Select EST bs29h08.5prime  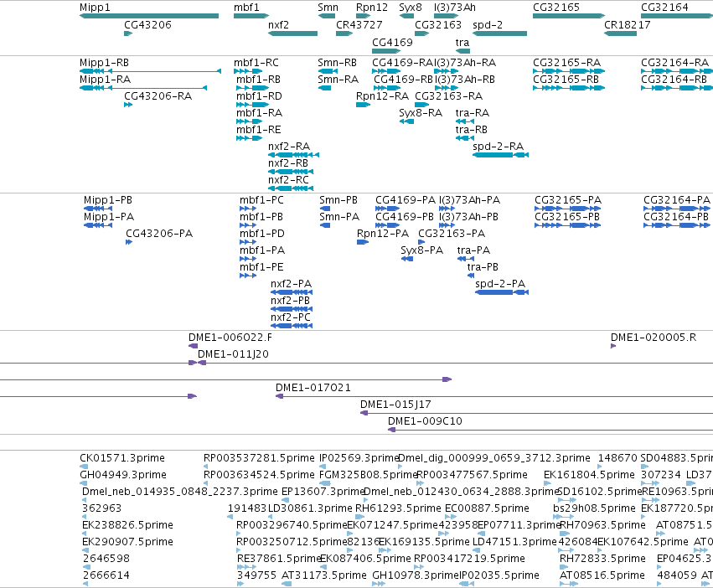[563, 517]
